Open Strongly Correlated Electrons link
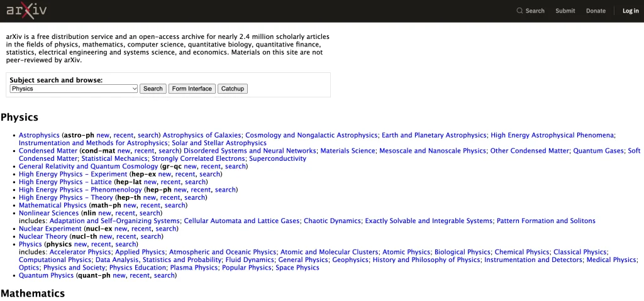This screenshot has width=644, height=301. (x=198, y=158)
